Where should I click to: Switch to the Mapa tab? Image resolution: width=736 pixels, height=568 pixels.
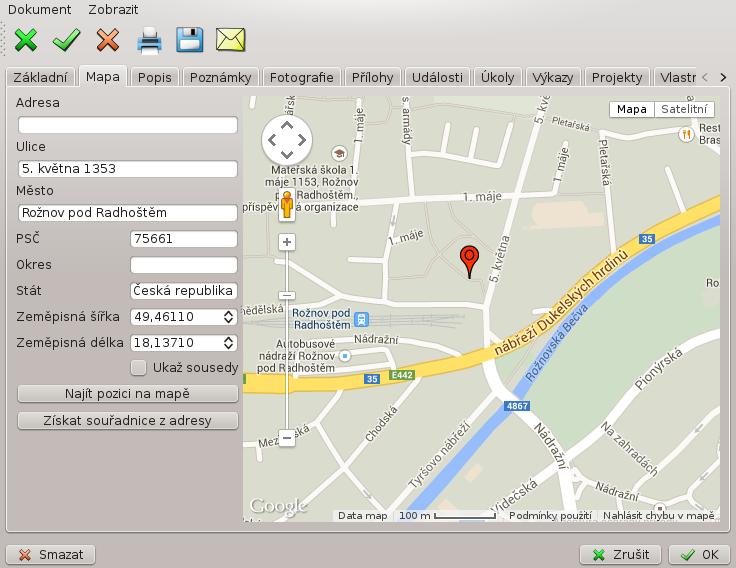(103, 77)
